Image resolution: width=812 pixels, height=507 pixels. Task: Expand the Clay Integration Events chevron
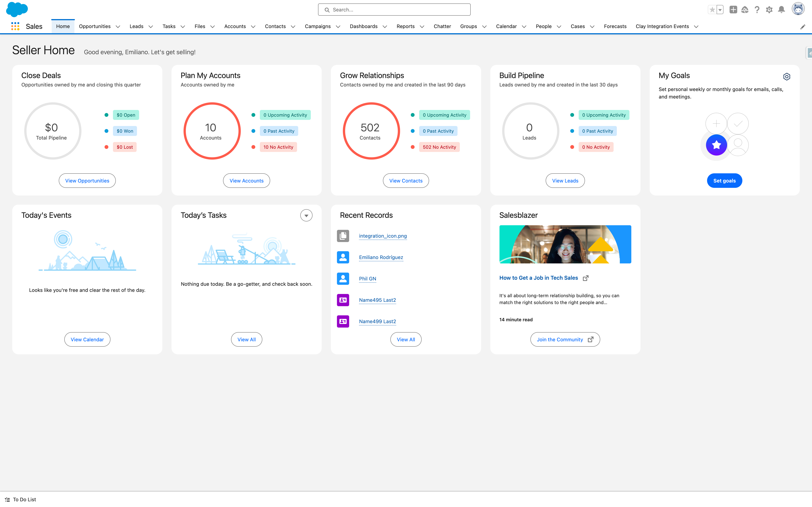[x=696, y=27]
